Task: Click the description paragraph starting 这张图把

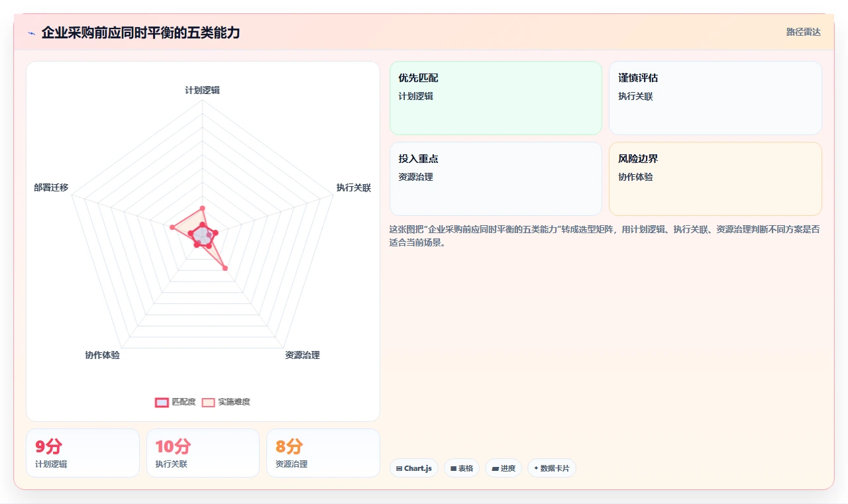Action: coord(605,236)
